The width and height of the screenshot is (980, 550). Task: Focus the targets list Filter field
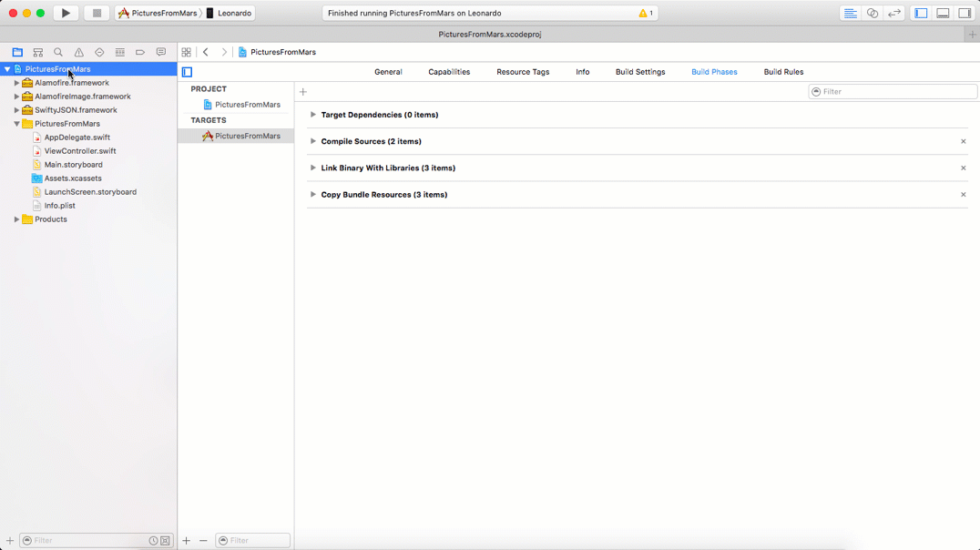pyautogui.click(x=252, y=541)
